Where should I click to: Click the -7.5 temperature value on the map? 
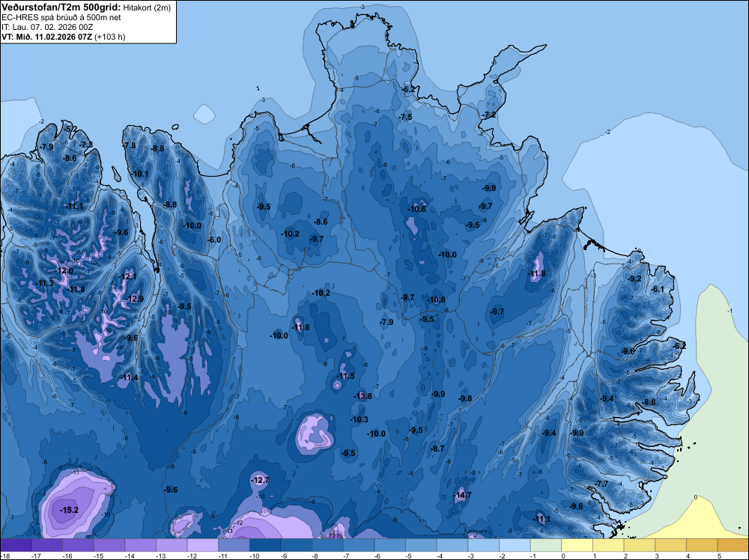click(x=405, y=117)
